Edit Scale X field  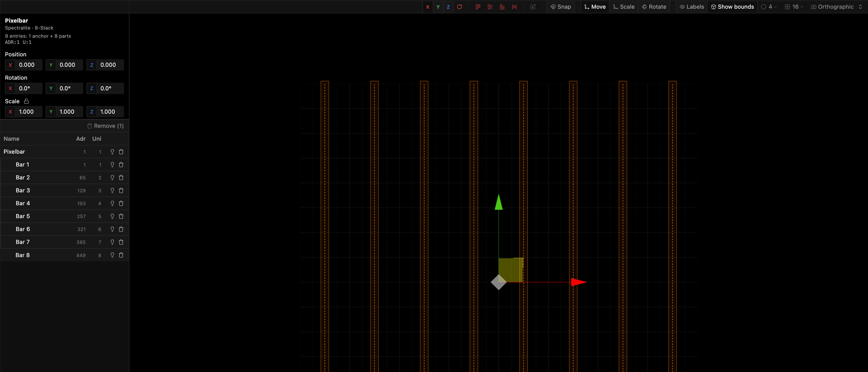click(24, 112)
